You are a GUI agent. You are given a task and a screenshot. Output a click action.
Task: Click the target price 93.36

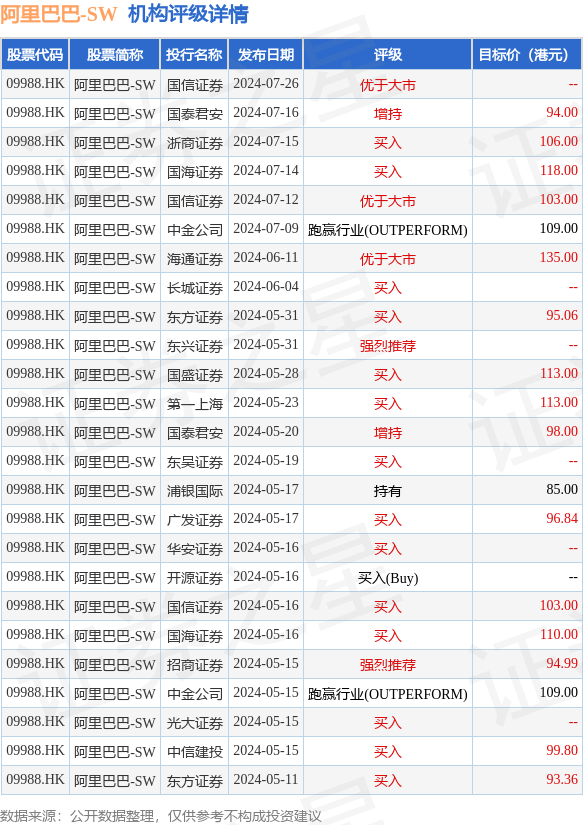click(x=561, y=779)
